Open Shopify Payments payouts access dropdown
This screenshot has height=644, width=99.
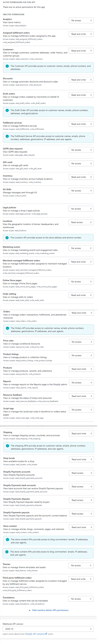tap(82, 514)
